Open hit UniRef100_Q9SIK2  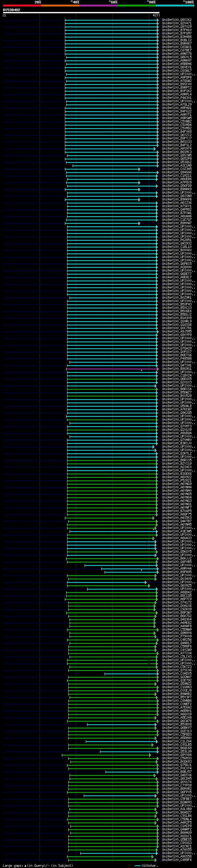(x=176, y=20)
